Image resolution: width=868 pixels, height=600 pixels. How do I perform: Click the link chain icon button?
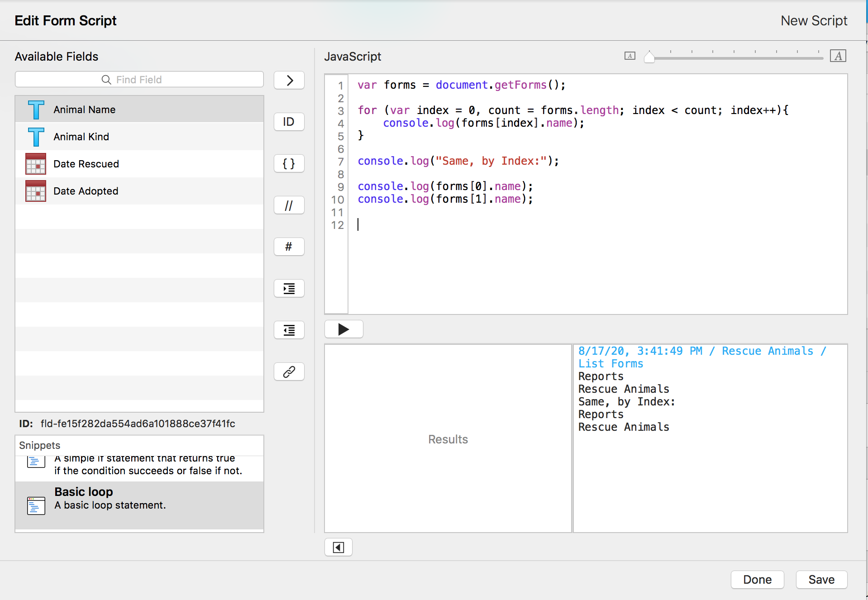pyautogui.click(x=289, y=372)
